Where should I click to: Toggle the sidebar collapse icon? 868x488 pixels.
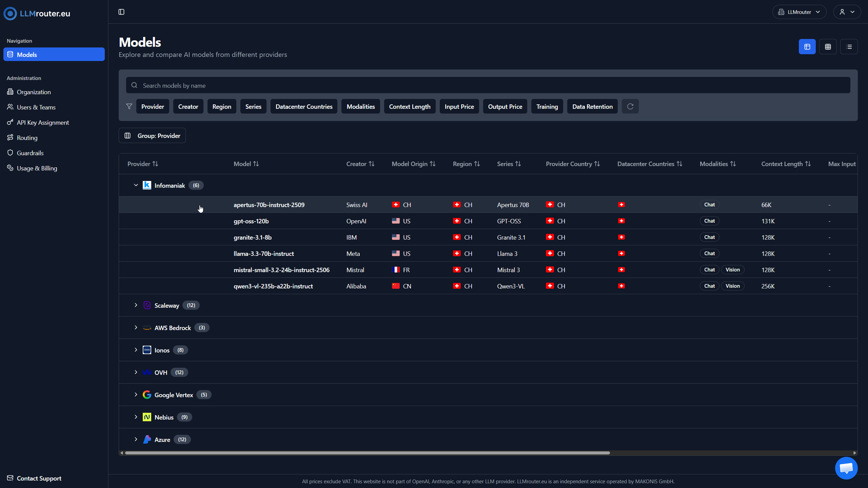coord(121,12)
